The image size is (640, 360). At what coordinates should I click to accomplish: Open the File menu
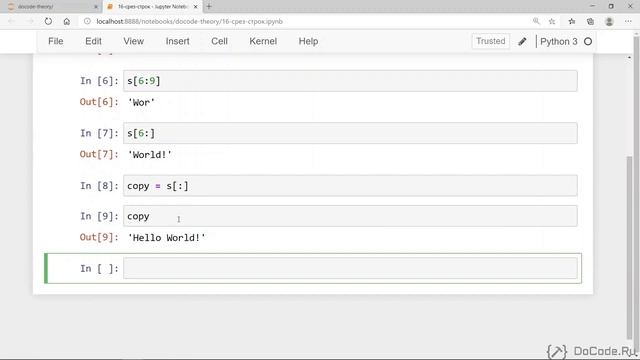click(56, 41)
